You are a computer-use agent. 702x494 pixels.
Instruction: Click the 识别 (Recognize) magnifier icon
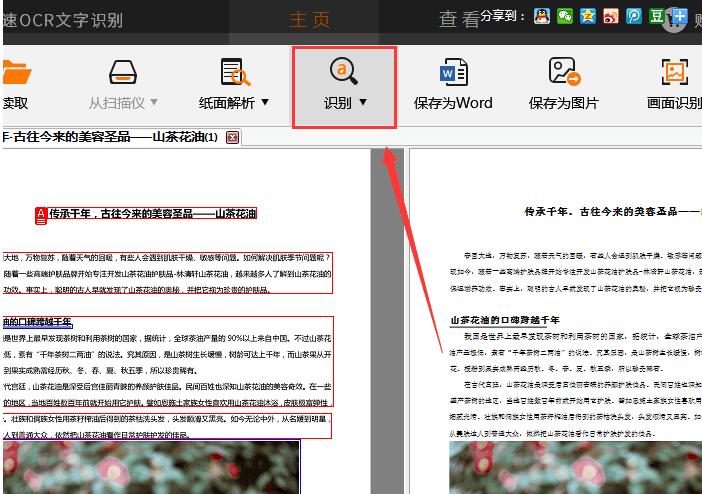pos(344,71)
